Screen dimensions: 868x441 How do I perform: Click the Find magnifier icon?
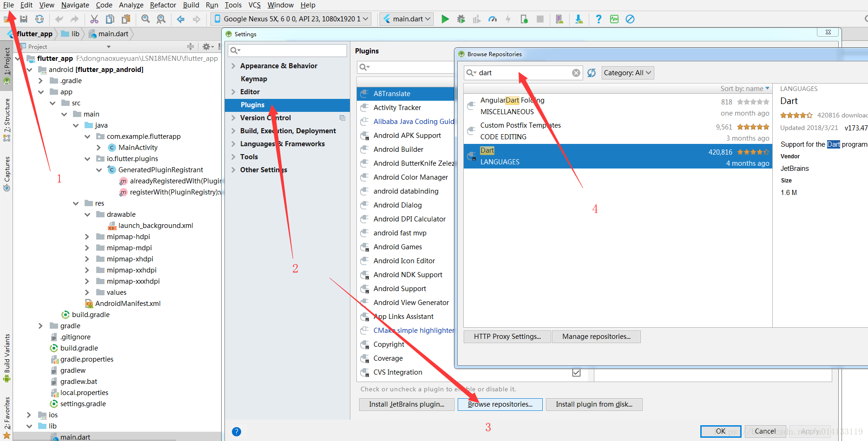tap(145, 19)
